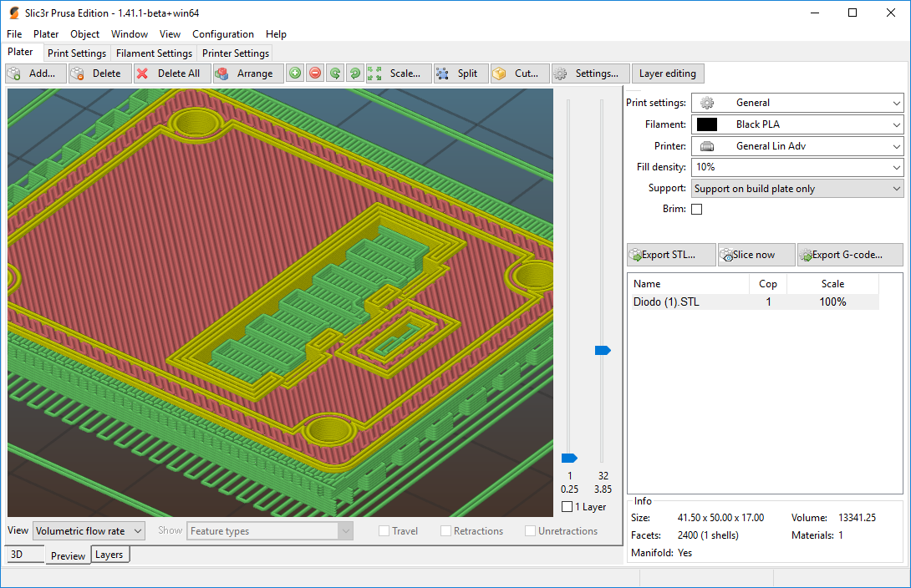This screenshot has width=911, height=588.
Task: Click the Export G-code button
Action: click(x=850, y=255)
